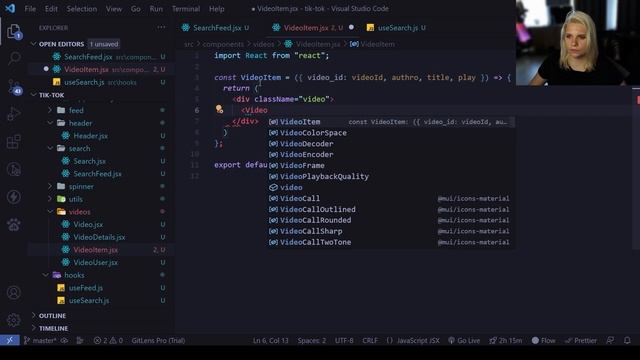Open the Selection menu
Image resolution: width=640 pixels, height=360 pixels.
(x=82, y=9)
